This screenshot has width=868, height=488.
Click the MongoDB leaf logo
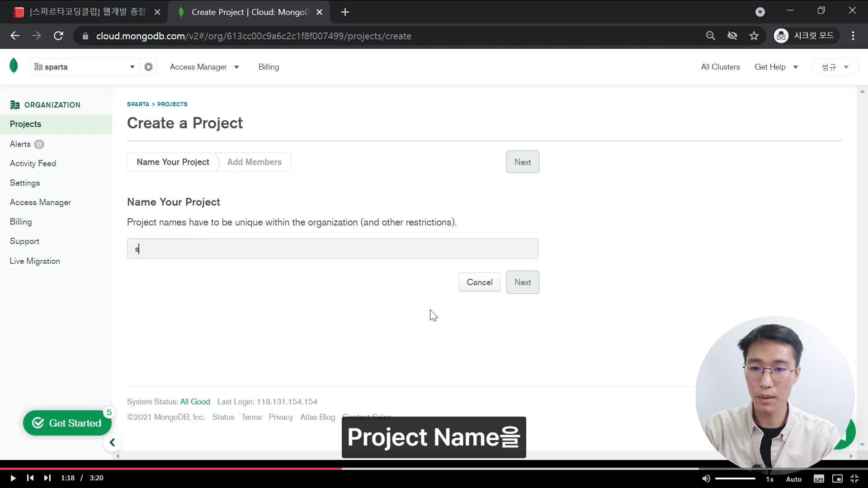point(14,66)
